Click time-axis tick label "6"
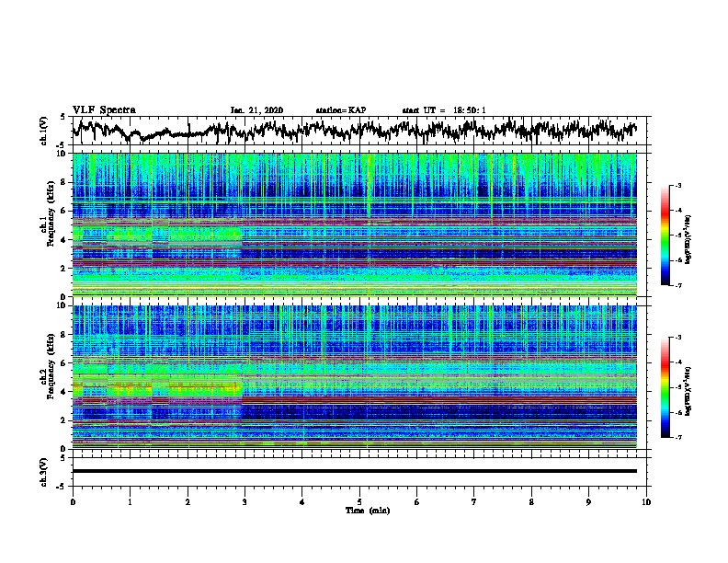 point(416,502)
